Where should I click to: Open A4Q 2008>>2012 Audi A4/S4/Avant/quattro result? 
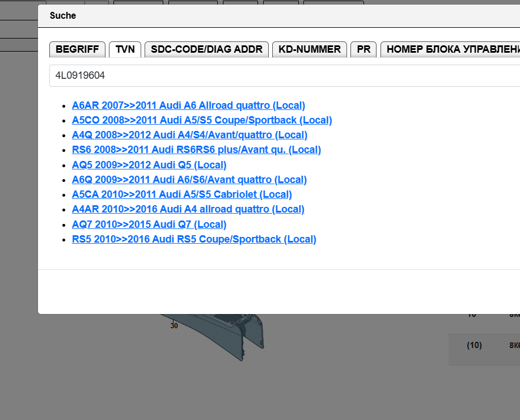[x=190, y=135]
